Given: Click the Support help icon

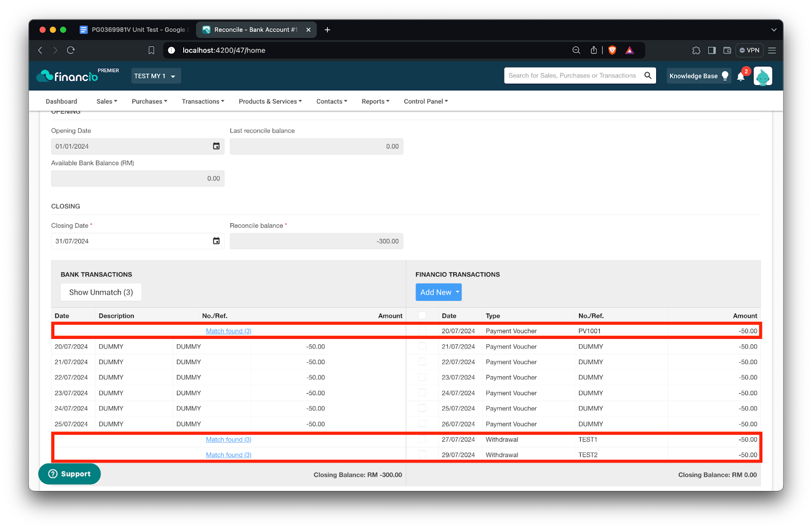Looking at the screenshot, I should tap(52, 474).
